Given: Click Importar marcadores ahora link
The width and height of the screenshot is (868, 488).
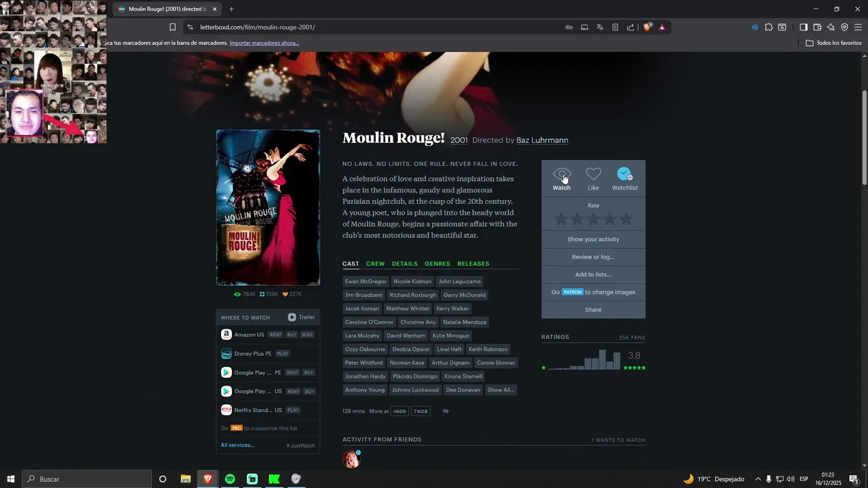Looking at the screenshot, I should (264, 43).
